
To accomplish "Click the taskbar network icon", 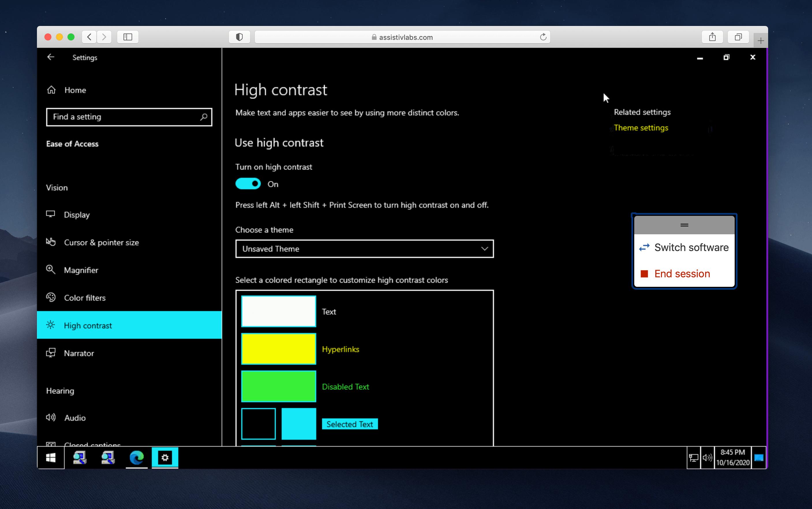I will tap(693, 458).
